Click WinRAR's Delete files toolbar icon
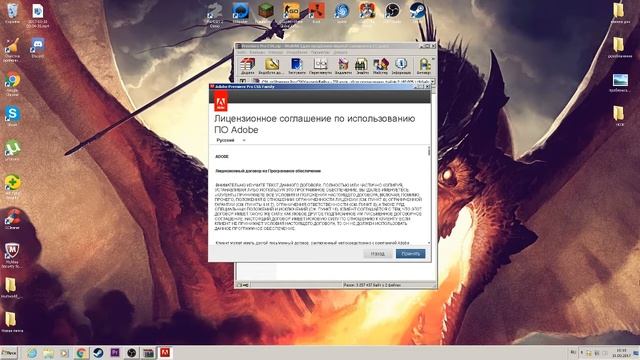The image size is (640, 360). pos(343,66)
